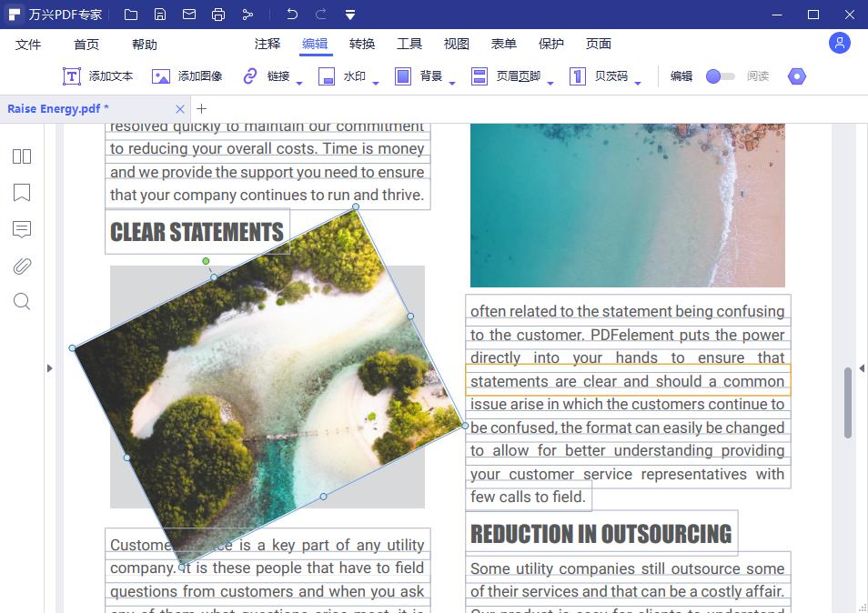Click the vertical scrollbar thumb
The image size is (868, 613).
(x=848, y=402)
